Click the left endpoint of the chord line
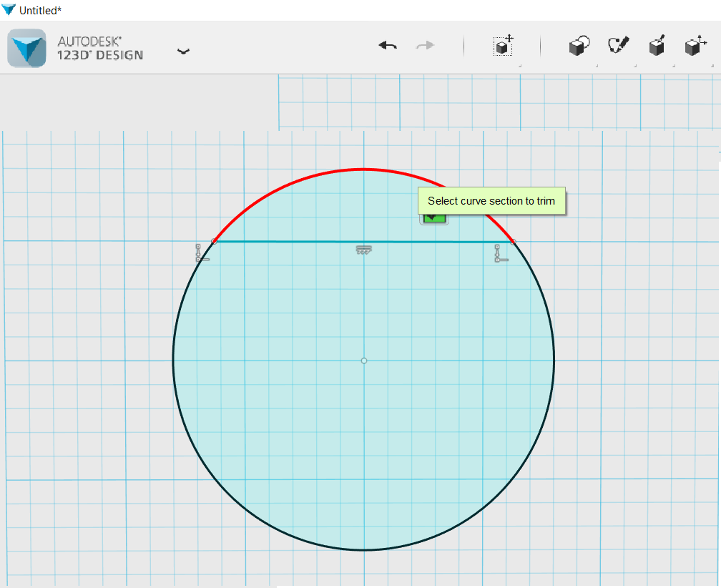This screenshot has height=588, width=721. 214,241
